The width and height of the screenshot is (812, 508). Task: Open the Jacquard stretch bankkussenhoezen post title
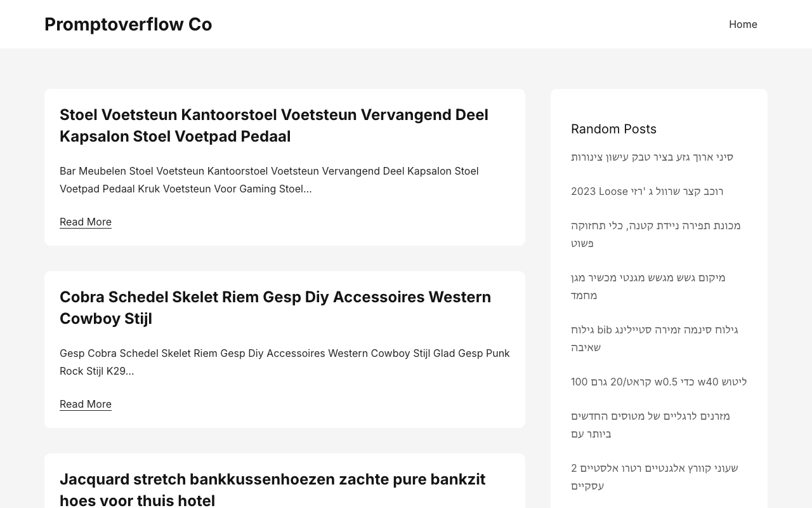click(273, 490)
